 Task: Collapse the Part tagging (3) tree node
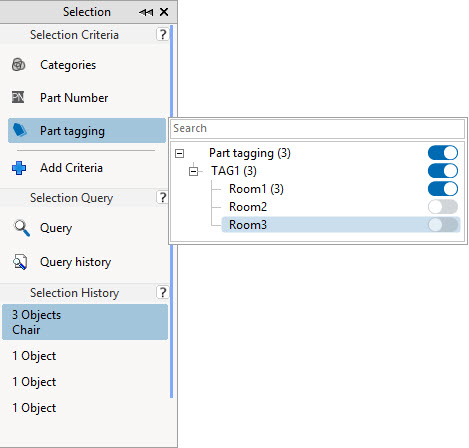(179, 153)
